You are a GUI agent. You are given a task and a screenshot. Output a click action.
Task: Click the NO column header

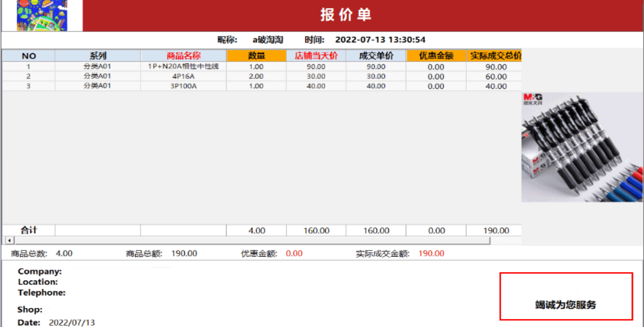(29, 56)
